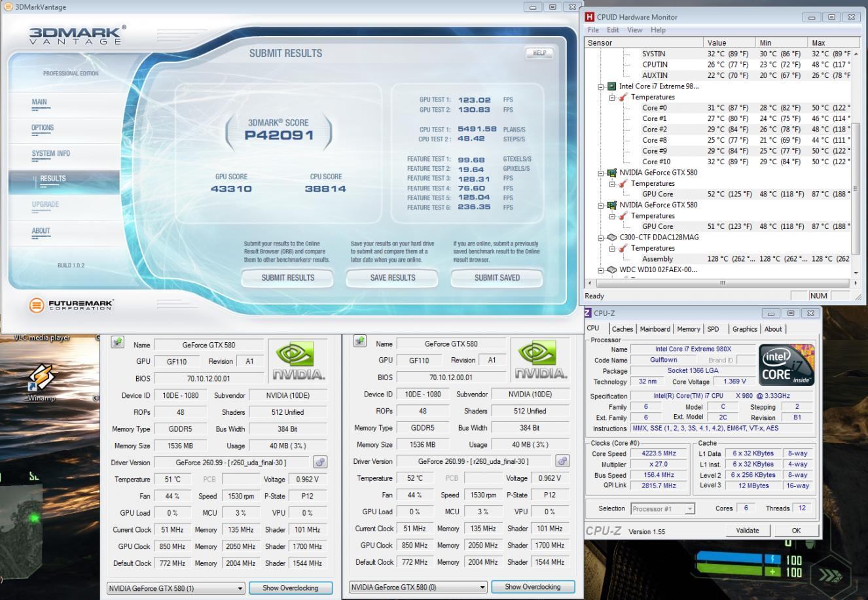Open the Edit menu in Hardware Monitor
Screen dimensions: 868x600
pos(613,30)
